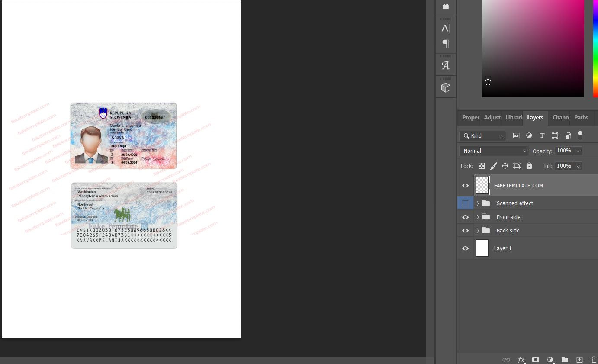Image resolution: width=598 pixels, height=364 pixels.
Task: Open the 3D panel cube icon
Action: 445,88
